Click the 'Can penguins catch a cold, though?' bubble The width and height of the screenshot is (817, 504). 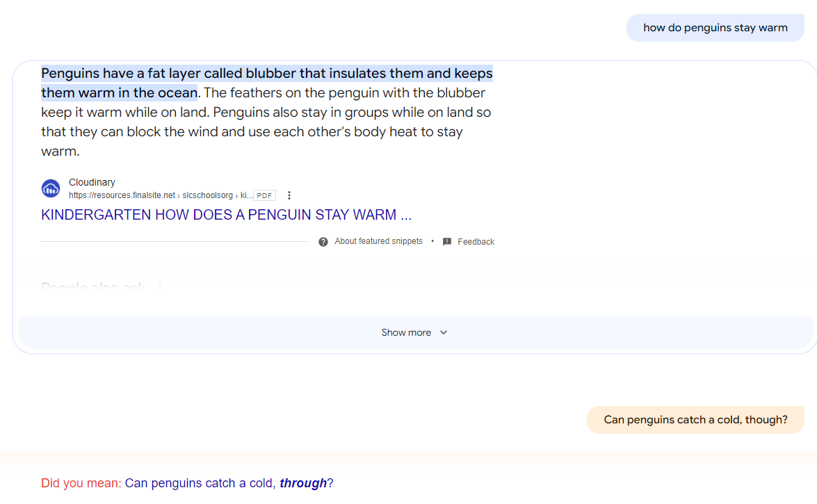tap(695, 420)
